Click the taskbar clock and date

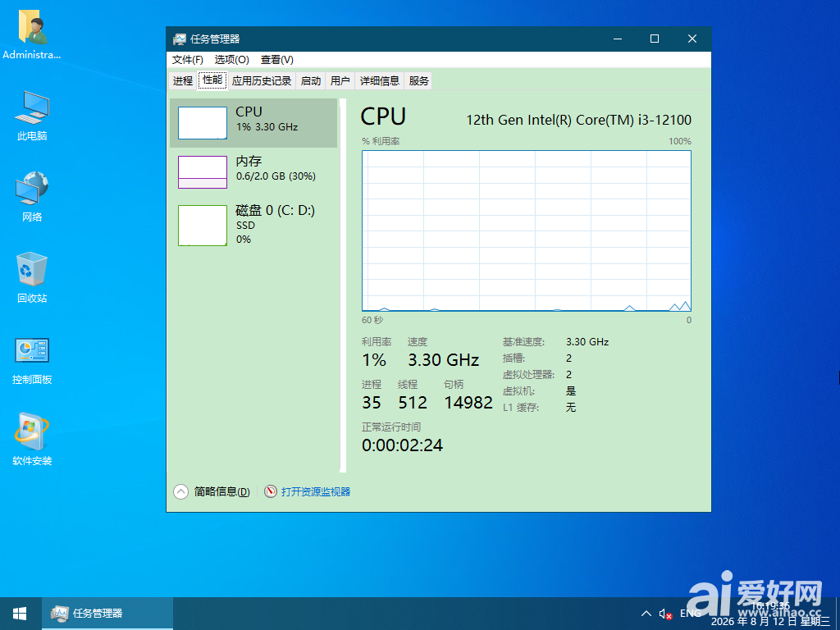770,614
